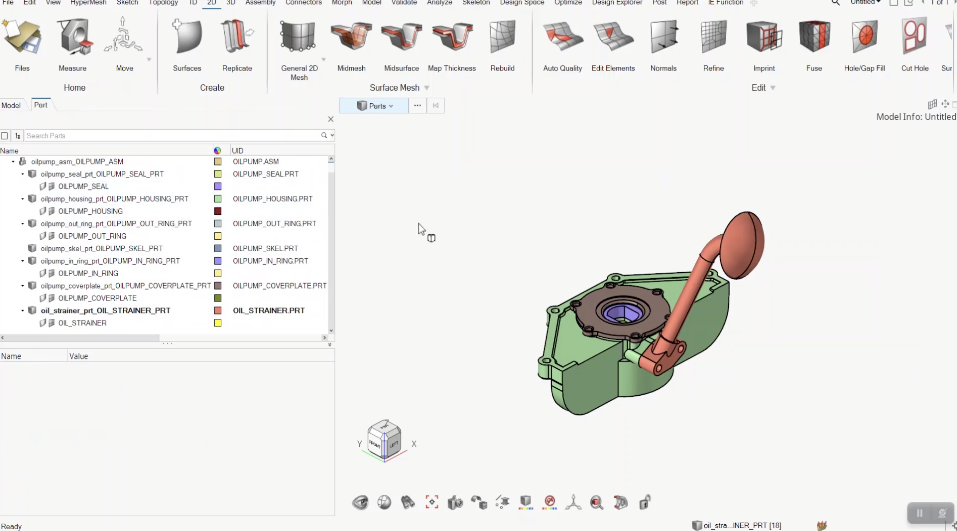Image resolution: width=957 pixels, height=531 pixels.
Task: Activate the Move tool
Action: pos(124,46)
